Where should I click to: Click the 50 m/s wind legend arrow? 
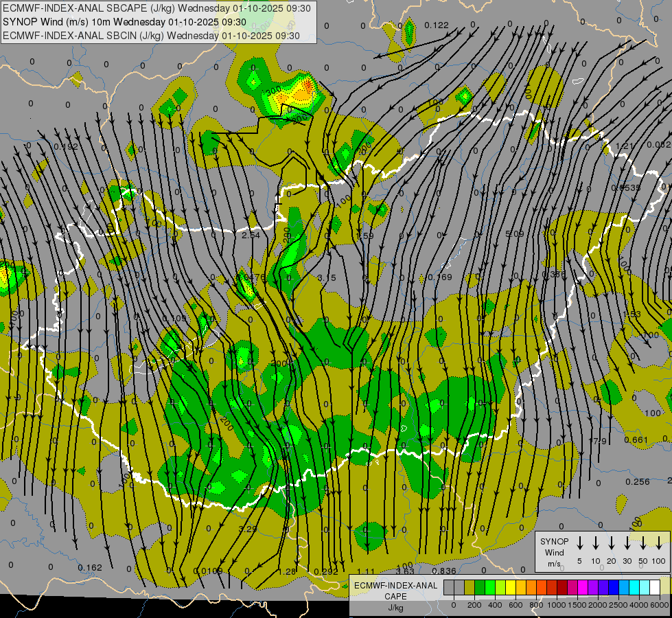(643, 542)
